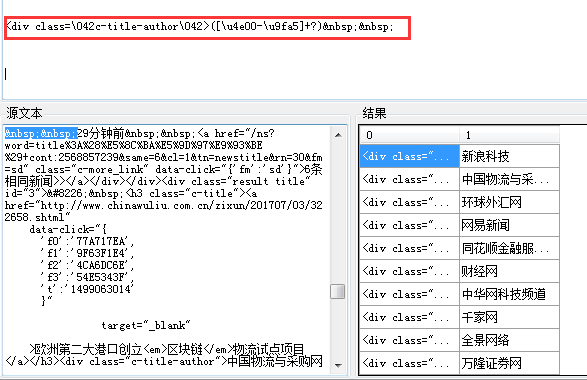The width and height of the screenshot is (587, 380).
Task: Click the down arrow of the source text scrollbar
Action: (338, 365)
